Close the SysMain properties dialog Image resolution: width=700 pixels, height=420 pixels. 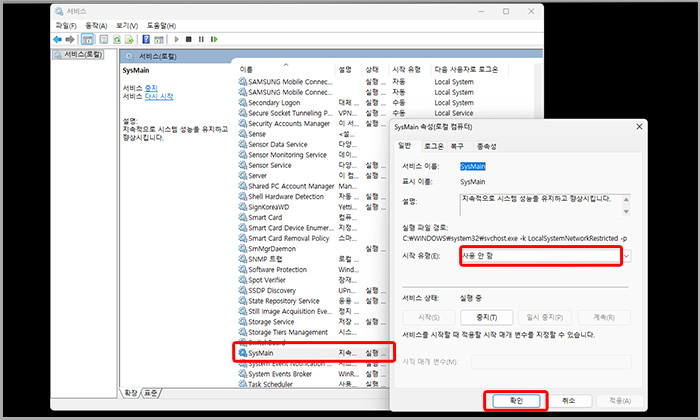pos(639,127)
